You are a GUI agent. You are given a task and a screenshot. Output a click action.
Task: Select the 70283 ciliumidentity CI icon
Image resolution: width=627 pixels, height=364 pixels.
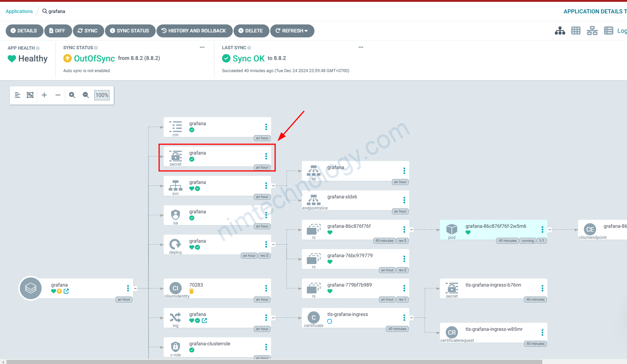click(x=176, y=288)
